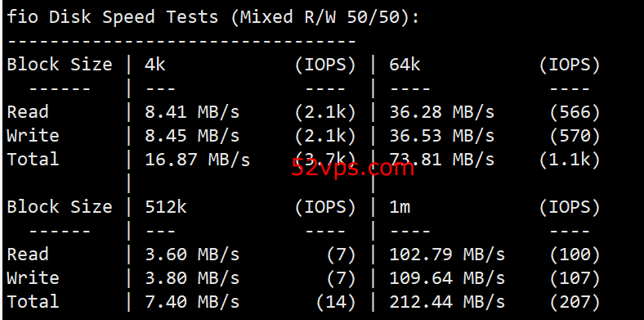Viewport: 644px width, 320px height.
Task: Click the fio Disk Speed Tests heading
Action: coord(213,17)
